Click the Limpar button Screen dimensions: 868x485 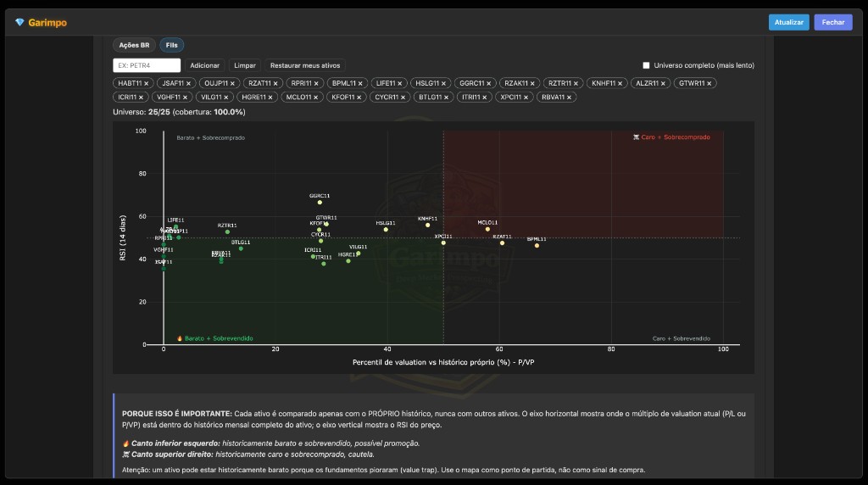245,65
